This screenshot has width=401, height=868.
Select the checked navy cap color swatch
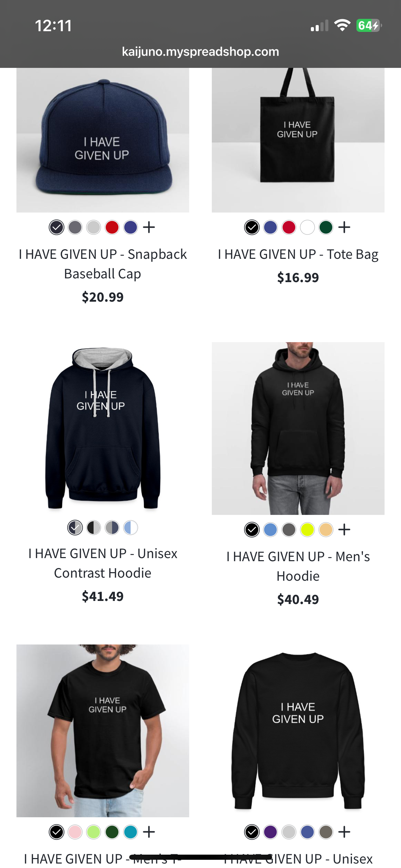coord(57,227)
